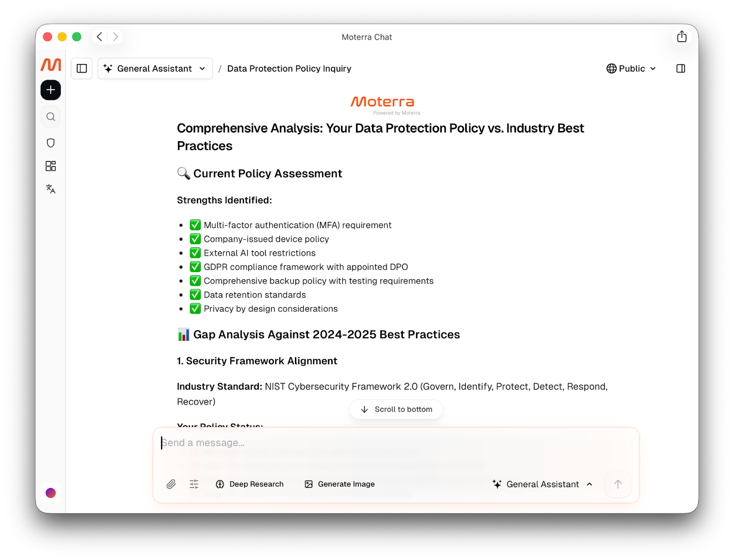The width and height of the screenshot is (734, 560).
Task: Click the Industry Standard NIST framework line
Action: tap(393, 394)
